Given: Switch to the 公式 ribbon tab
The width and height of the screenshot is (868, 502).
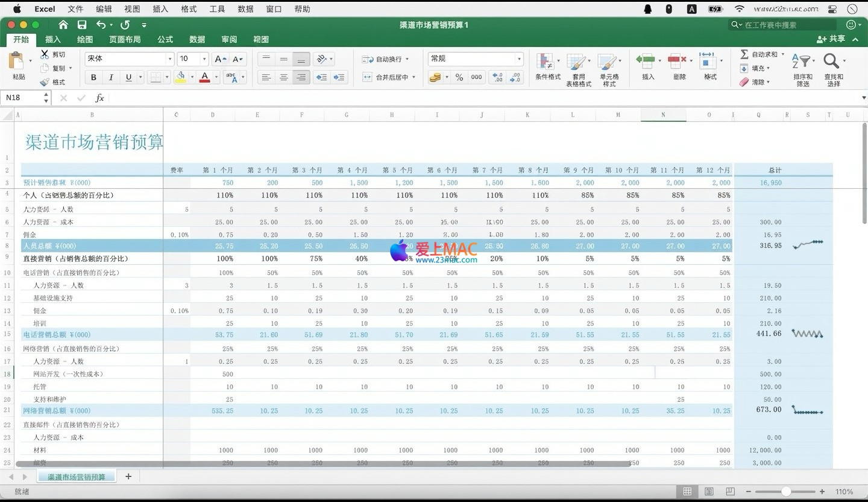Looking at the screenshot, I should (165, 39).
